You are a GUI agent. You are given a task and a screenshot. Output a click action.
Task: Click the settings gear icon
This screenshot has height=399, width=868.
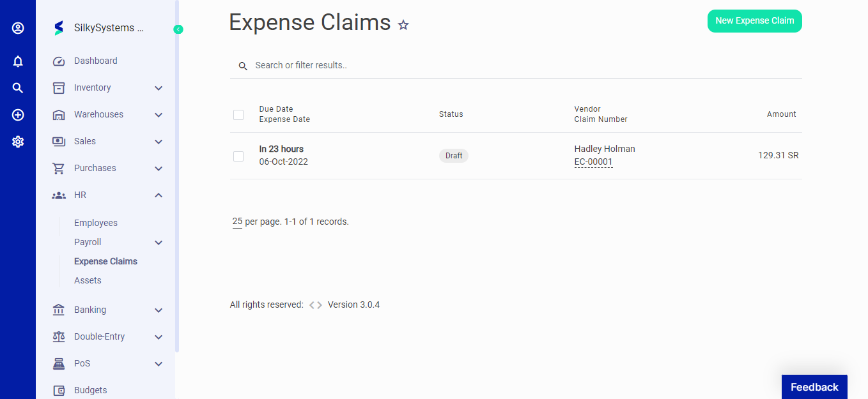pos(17,142)
